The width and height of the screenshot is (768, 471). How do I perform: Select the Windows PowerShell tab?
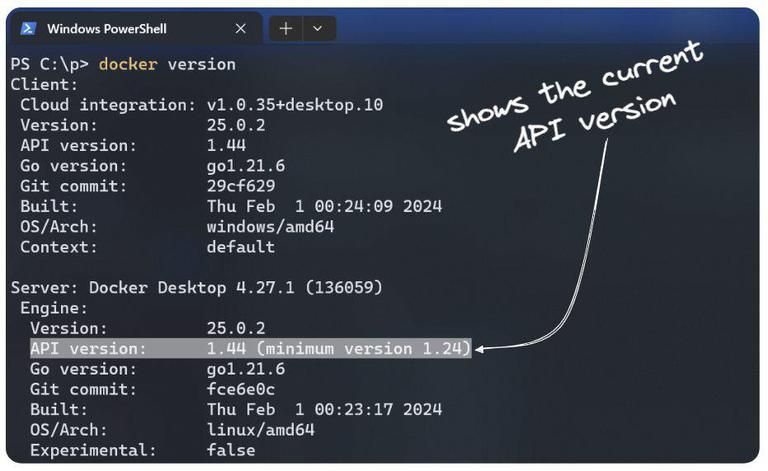click(136, 28)
